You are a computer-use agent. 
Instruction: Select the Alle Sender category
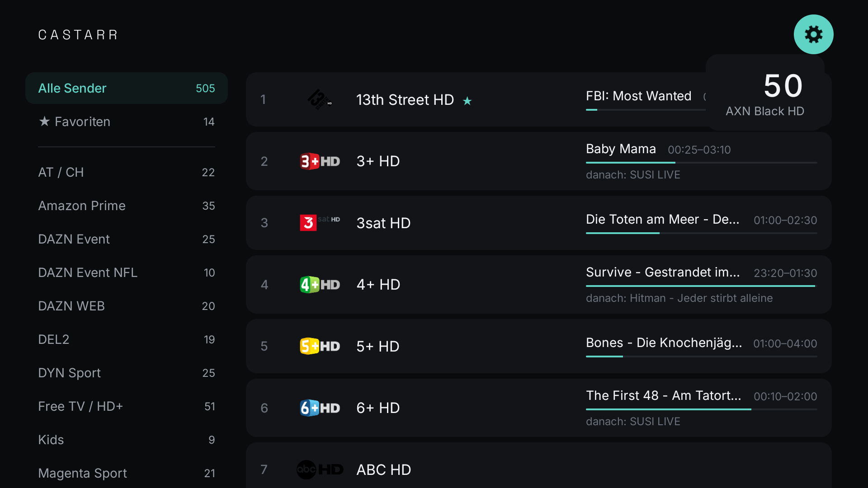click(x=127, y=88)
